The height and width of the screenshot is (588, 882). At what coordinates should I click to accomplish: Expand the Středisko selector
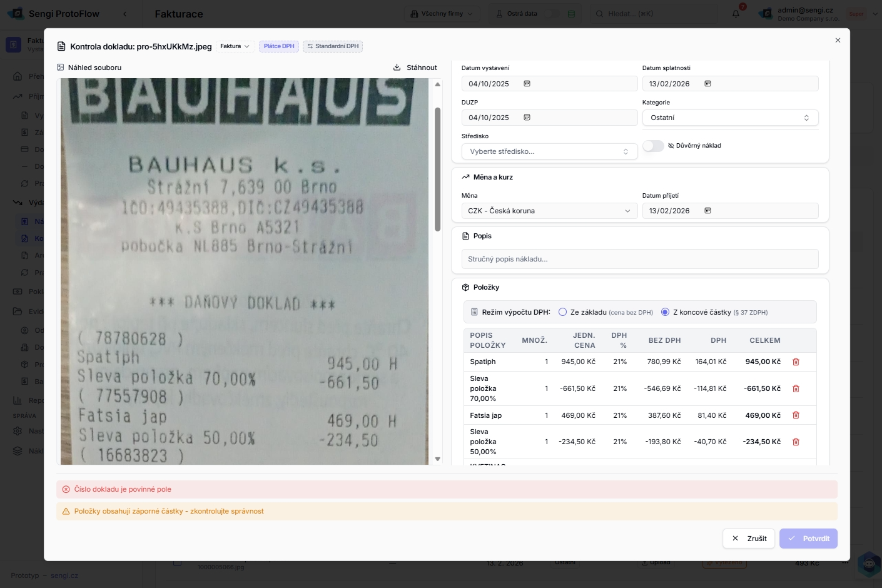coord(549,151)
